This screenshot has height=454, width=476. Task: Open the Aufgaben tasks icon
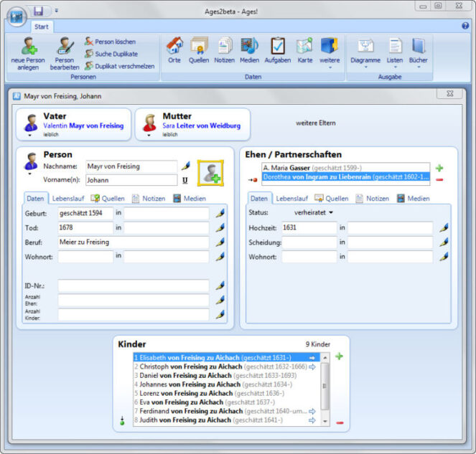tap(277, 49)
